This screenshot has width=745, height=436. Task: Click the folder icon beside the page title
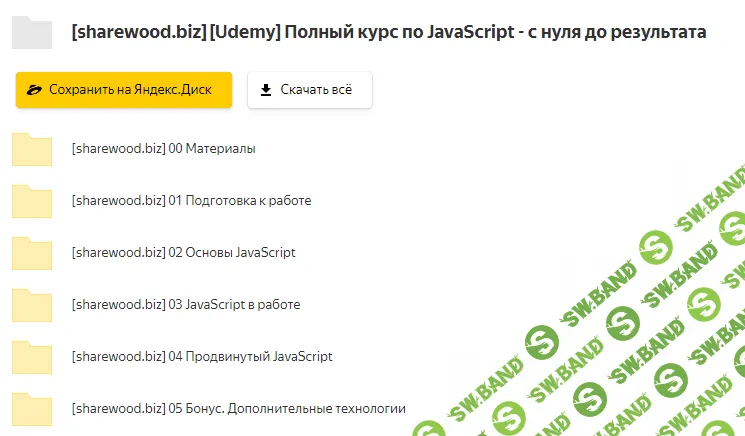[x=31, y=33]
